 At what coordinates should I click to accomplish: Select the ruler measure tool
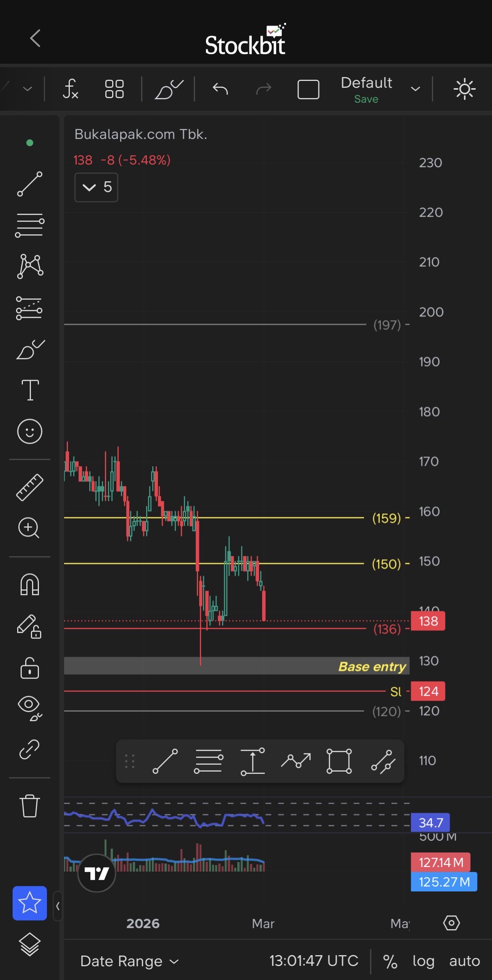(x=30, y=487)
